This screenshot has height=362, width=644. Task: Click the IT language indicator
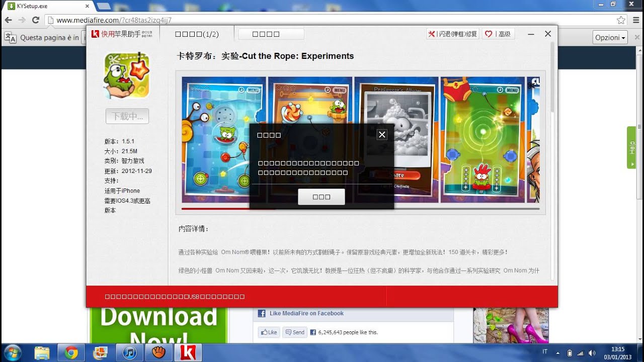click(545, 352)
